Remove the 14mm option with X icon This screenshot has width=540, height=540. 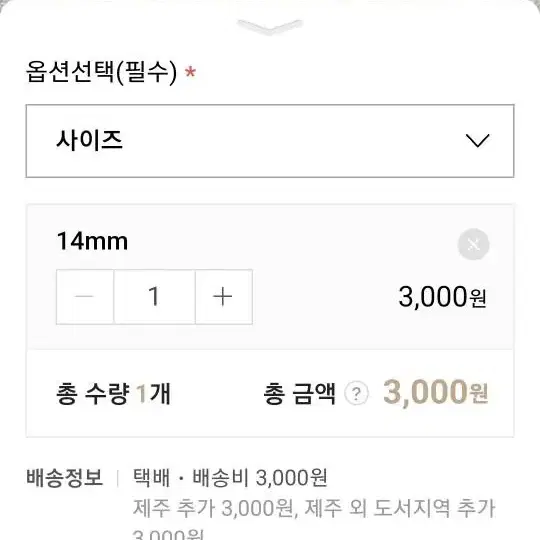tap(474, 244)
